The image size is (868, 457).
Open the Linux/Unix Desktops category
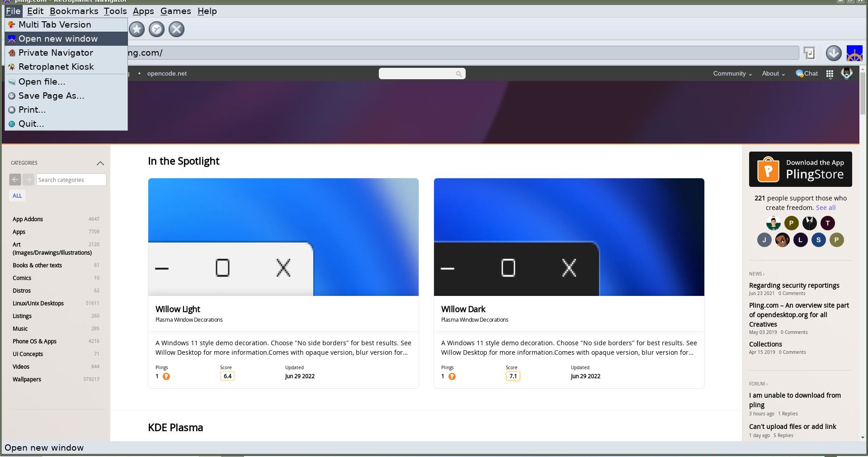[38, 304]
